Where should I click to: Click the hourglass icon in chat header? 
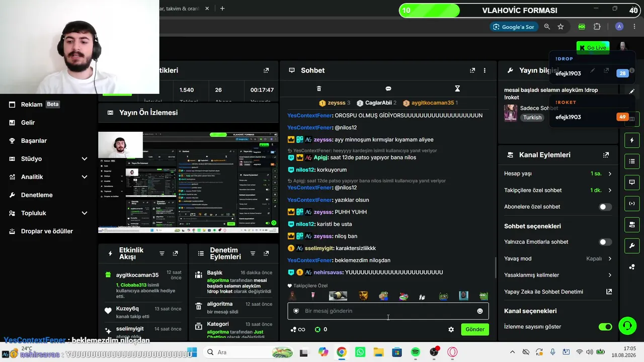pos(457,88)
